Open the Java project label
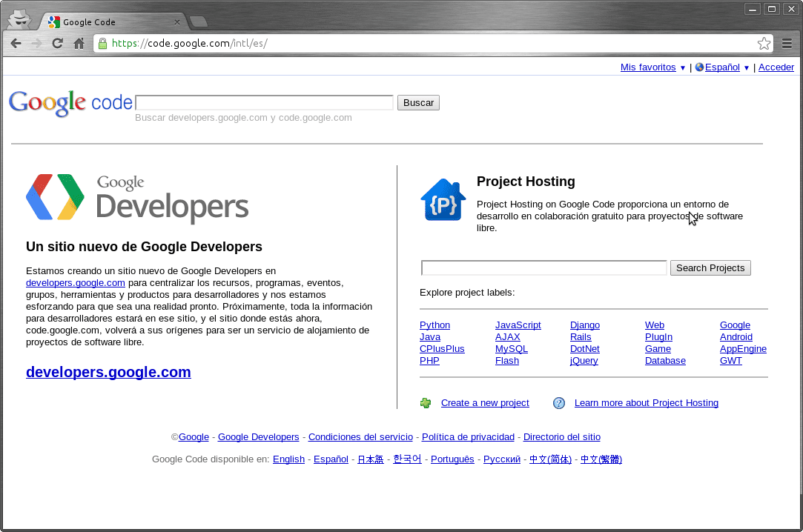 [429, 336]
